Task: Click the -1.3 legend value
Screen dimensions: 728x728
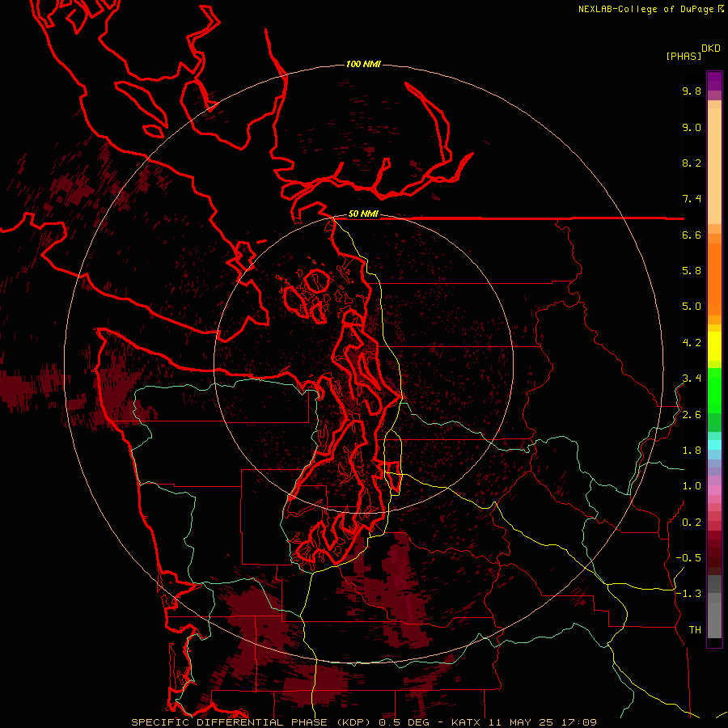Action: pos(688,594)
